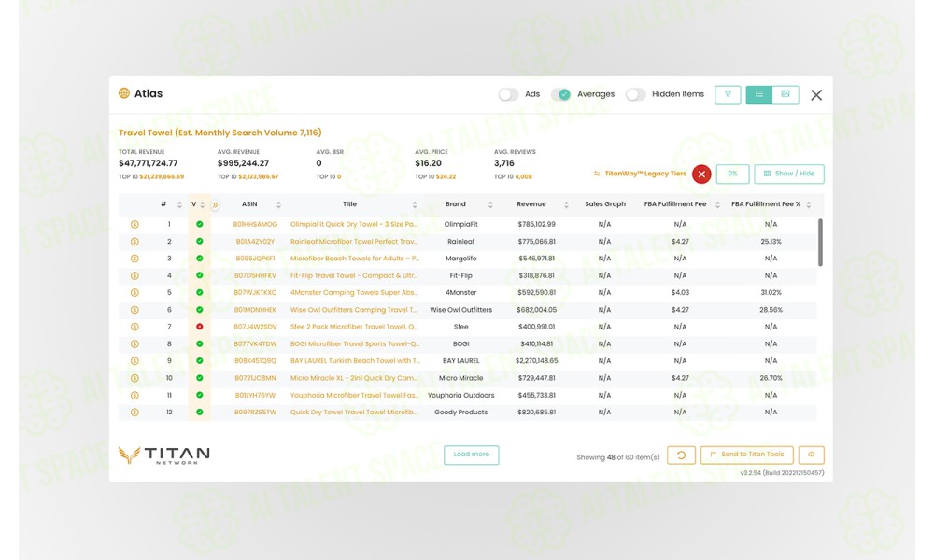Sort by FBA Fulfillment Fee column
This screenshot has width=934, height=560.
[x=717, y=204]
